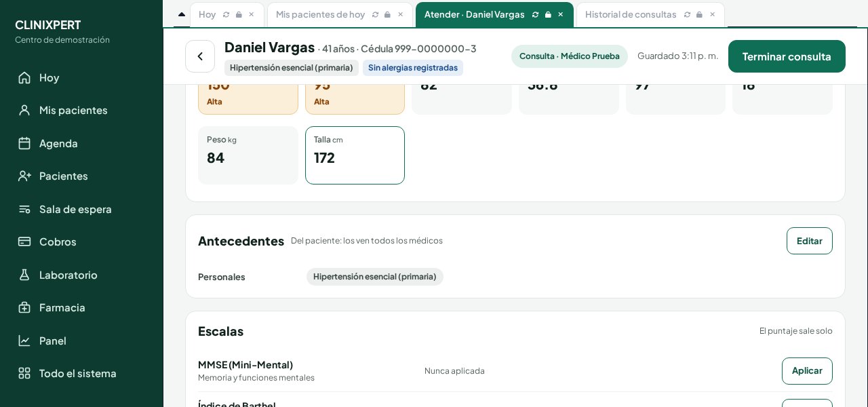Click lock icon on Mis pacientes de hoy tab
This screenshot has height=407, width=868.
pyautogui.click(x=387, y=14)
